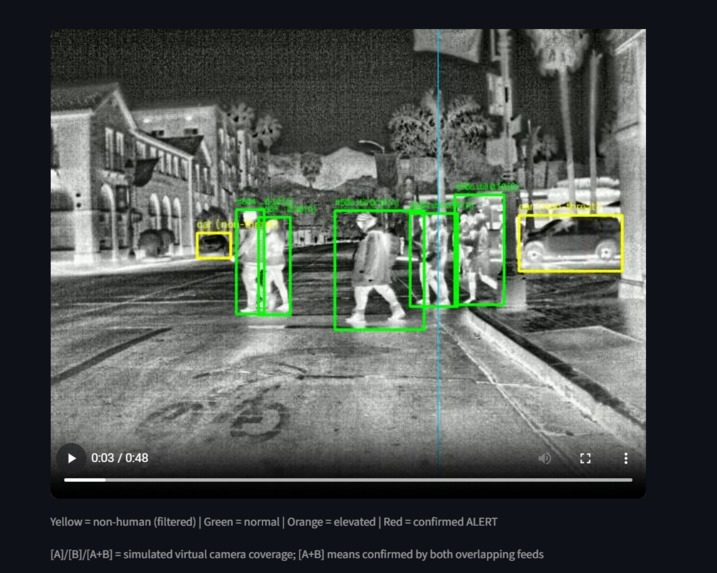Click the 0:03 / 0:48 time display
Screen dimensions: 717x573
click(120, 458)
